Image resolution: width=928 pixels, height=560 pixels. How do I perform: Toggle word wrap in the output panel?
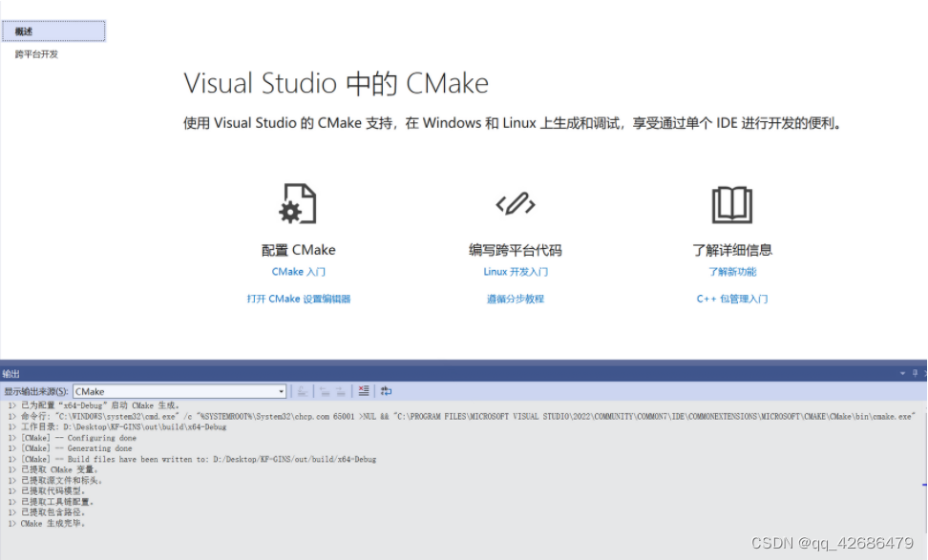(x=386, y=391)
